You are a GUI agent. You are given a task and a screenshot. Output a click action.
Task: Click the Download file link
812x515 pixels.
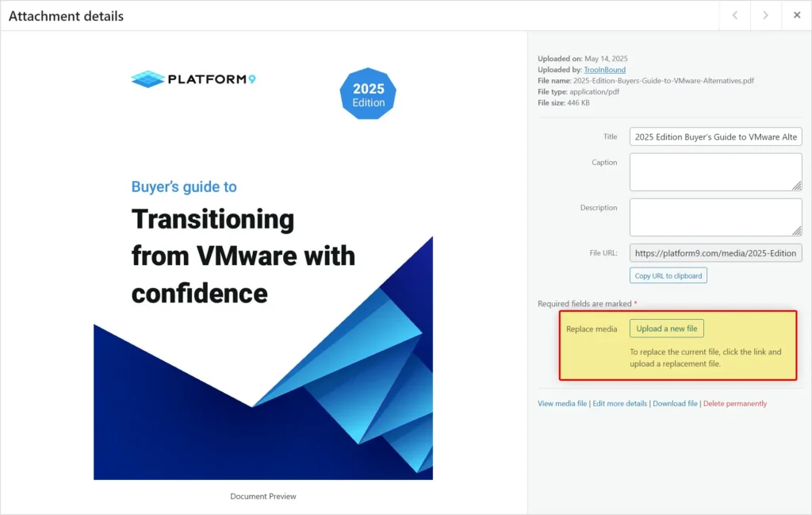[x=675, y=404]
